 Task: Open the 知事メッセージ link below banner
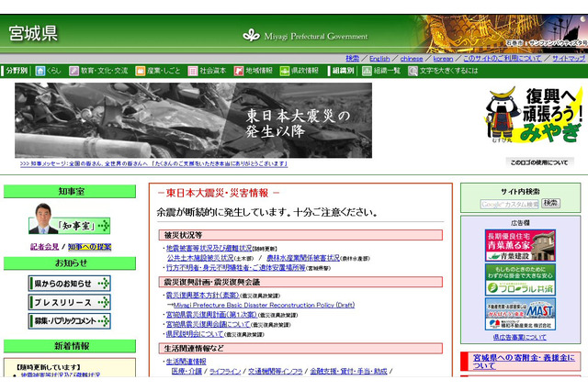[x=153, y=163]
